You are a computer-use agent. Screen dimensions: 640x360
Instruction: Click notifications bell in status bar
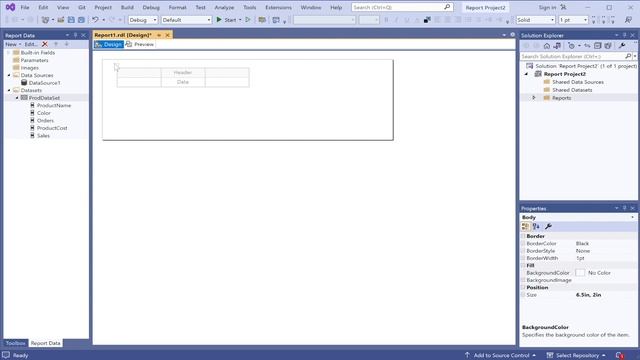(620, 355)
